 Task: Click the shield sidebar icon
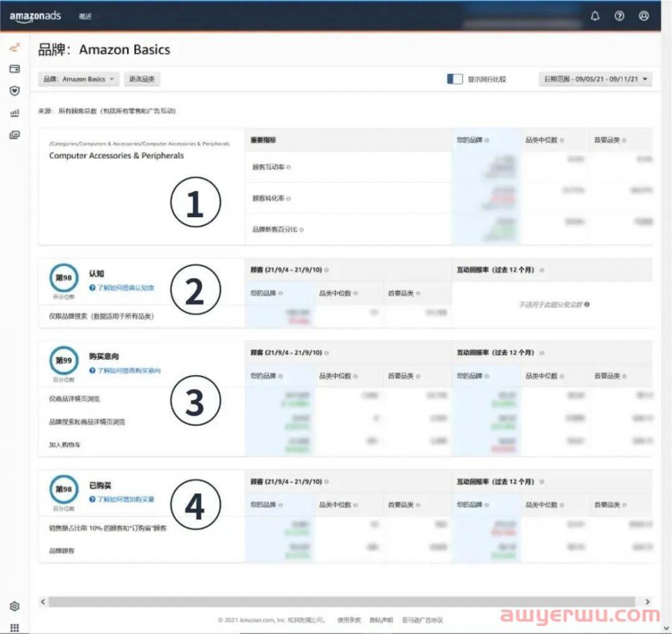15,91
